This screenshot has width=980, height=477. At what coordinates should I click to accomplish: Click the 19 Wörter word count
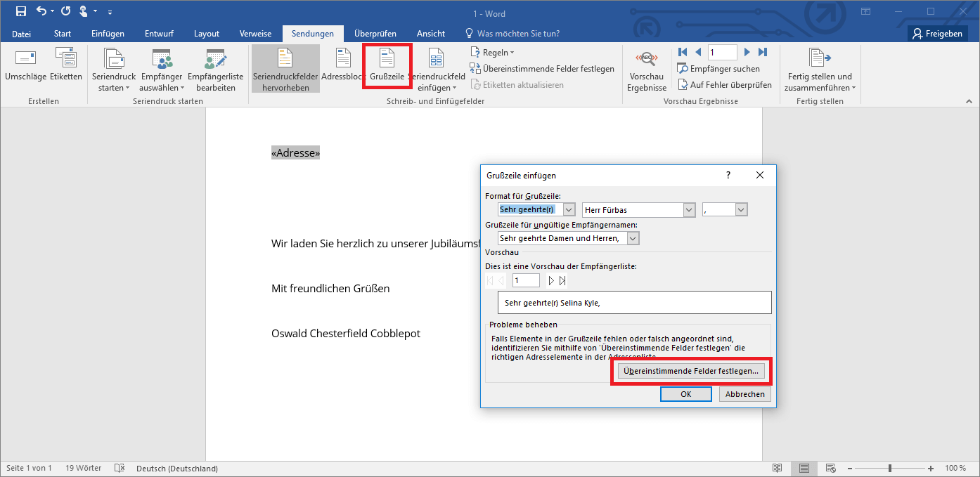(x=83, y=468)
